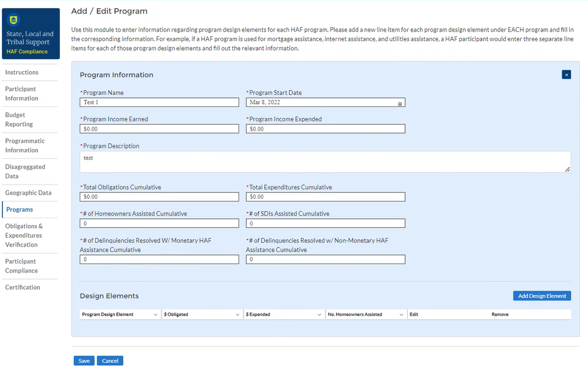This screenshot has width=588, height=385.
Task: Select Geographic Data in sidebar
Action: (x=28, y=193)
